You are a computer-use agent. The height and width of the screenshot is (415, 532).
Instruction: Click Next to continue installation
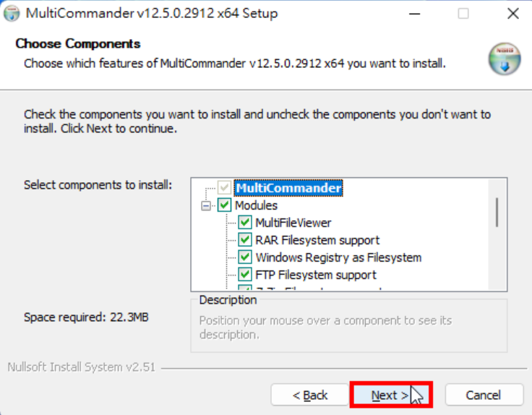pyautogui.click(x=391, y=395)
